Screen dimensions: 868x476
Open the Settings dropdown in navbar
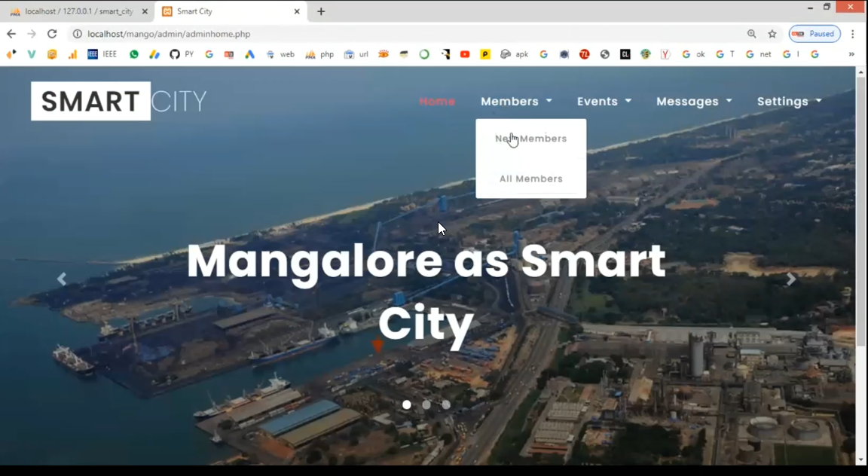788,102
